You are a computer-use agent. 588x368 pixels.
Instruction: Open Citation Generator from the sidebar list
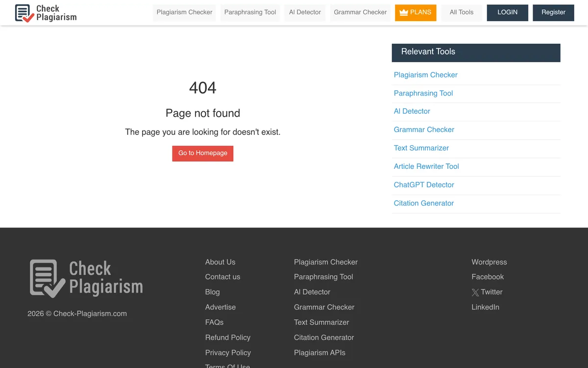pyautogui.click(x=424, y=203)
